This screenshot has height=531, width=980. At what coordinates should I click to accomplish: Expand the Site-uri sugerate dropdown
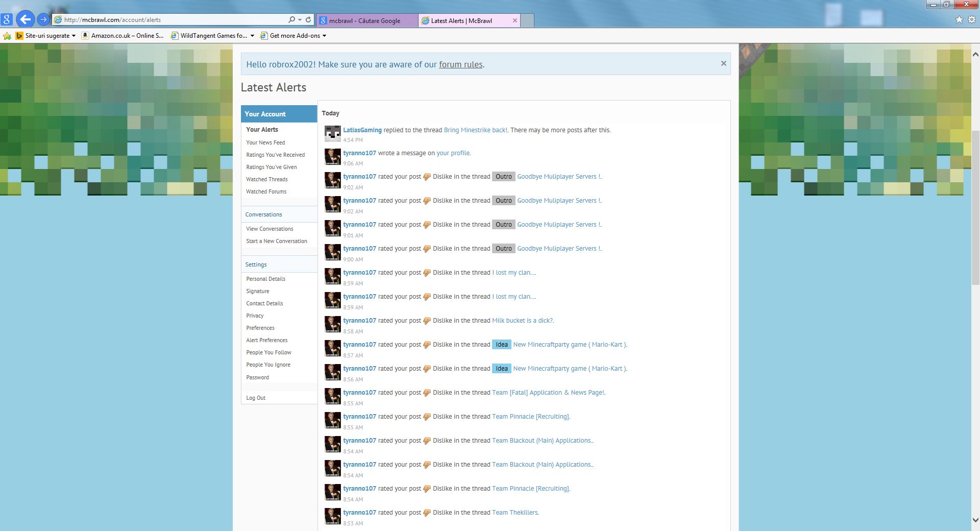[73, 36]
